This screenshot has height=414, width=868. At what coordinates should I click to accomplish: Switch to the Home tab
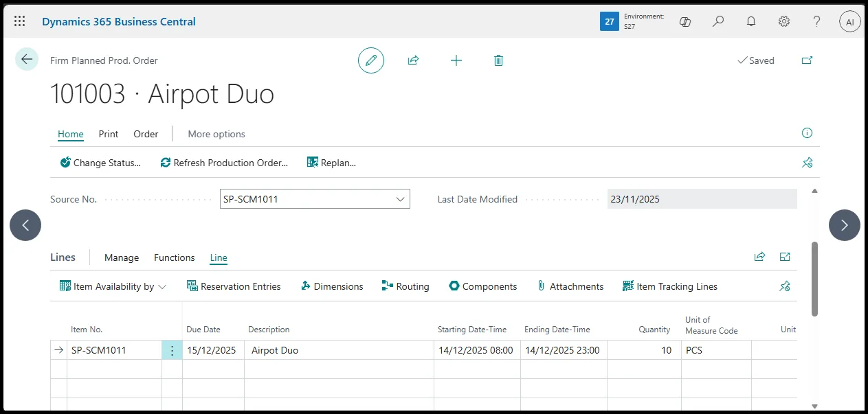[71, 134]
